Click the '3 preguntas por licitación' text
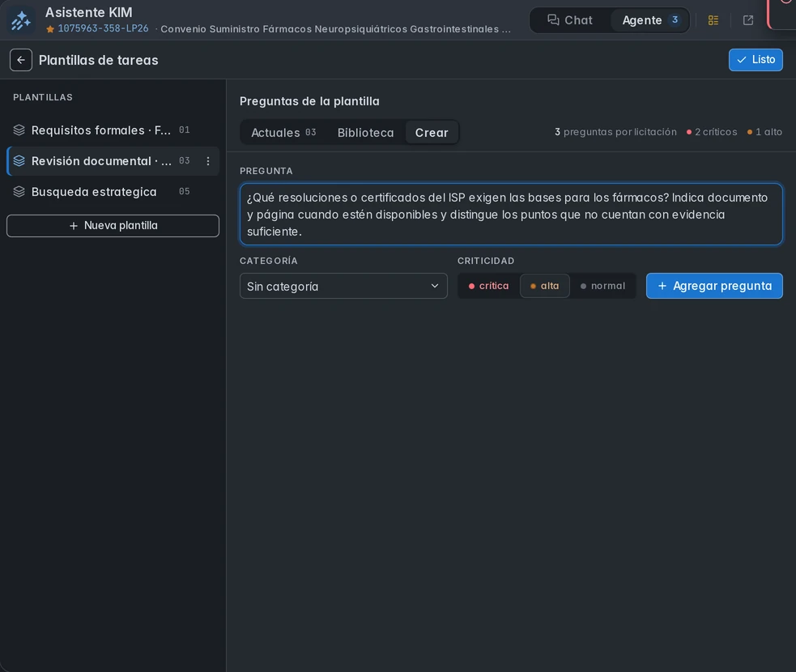The height and width of the screenshot is (672, 796). click(x=615, y=132)
